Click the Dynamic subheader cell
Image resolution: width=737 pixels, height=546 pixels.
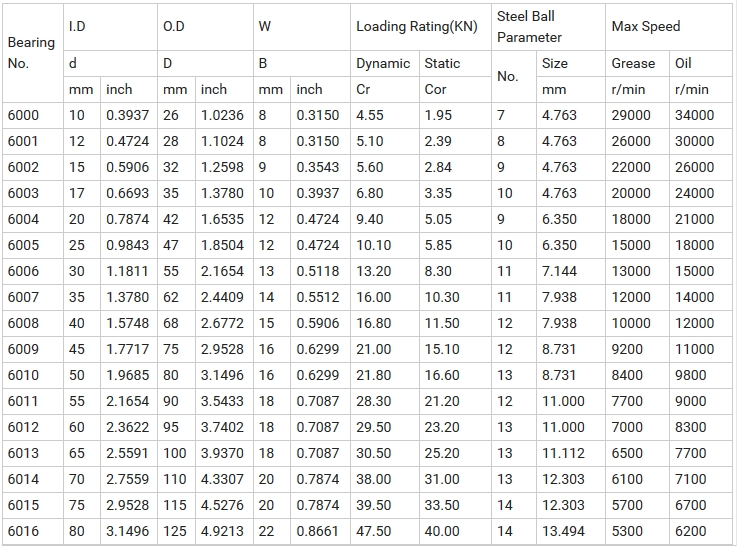(384, 63)
